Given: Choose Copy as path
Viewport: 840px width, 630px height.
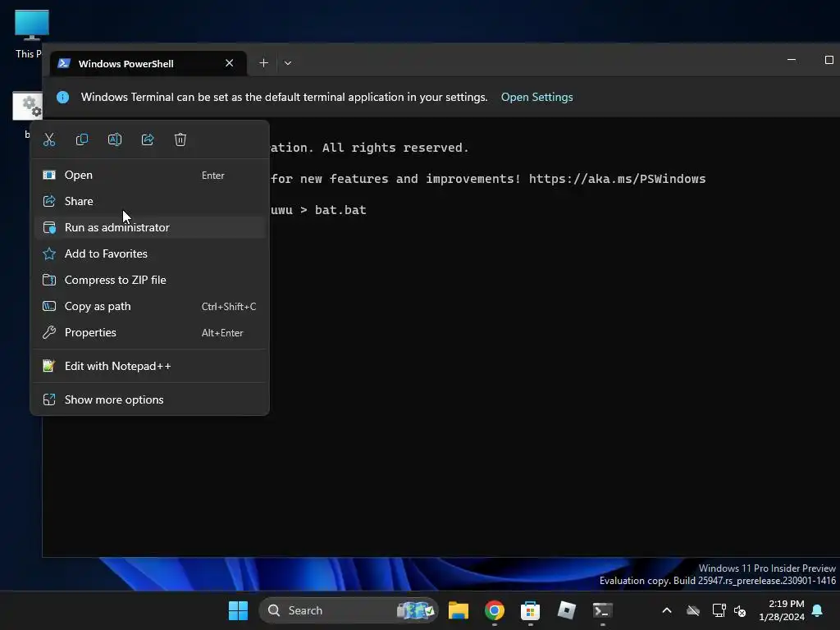Looking at the screenshot, I should click(149, 307).
